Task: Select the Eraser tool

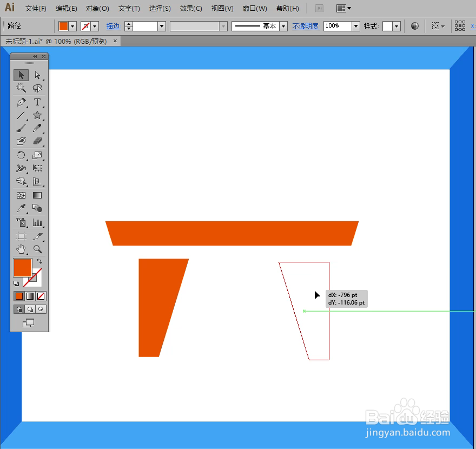Action: [37, 141]
